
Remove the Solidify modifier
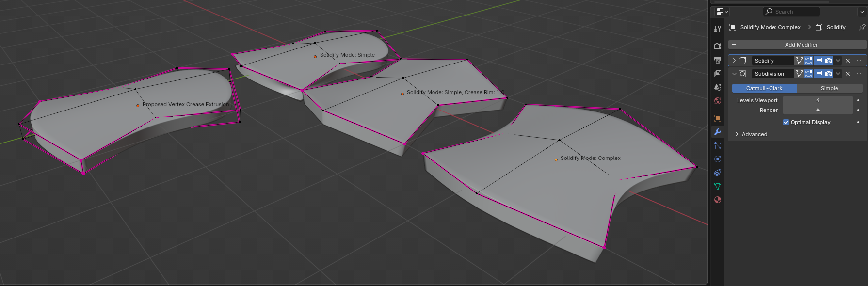tap(848, 61)
